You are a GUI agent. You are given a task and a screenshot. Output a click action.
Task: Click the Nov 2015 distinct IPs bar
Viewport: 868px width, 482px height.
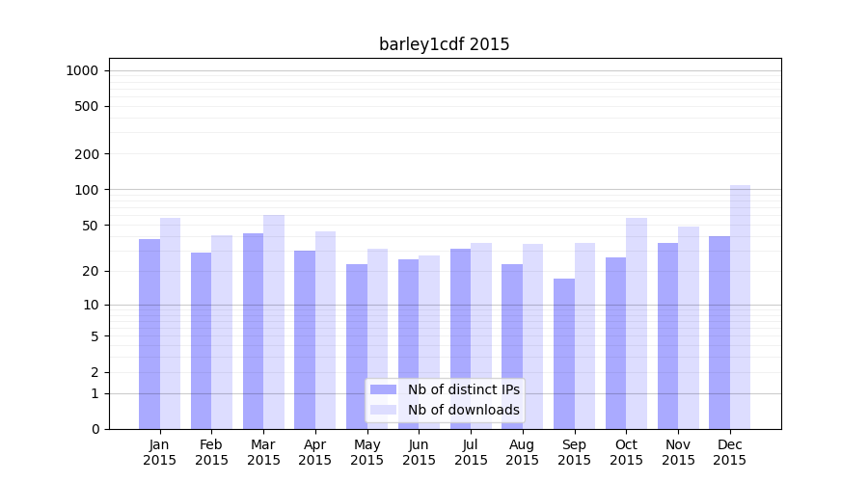(668, 335)
